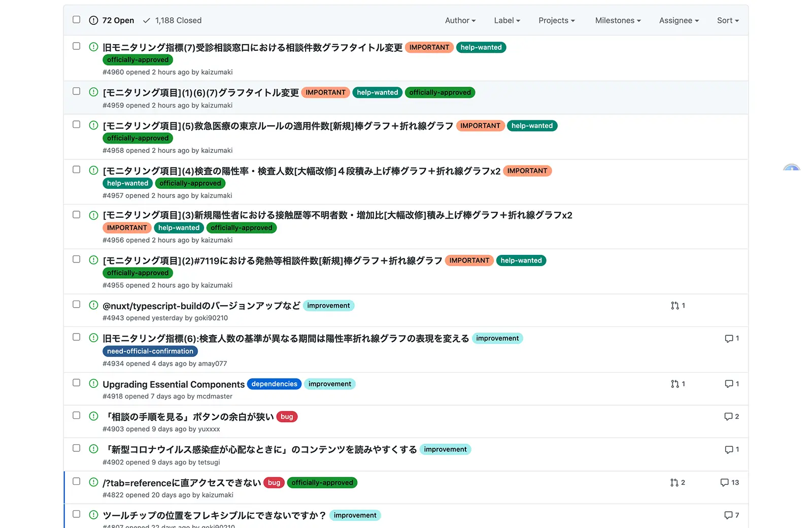The image size is (812, 528).
Task: Open comment of issue #4902
Action: (x=732, y=449)
